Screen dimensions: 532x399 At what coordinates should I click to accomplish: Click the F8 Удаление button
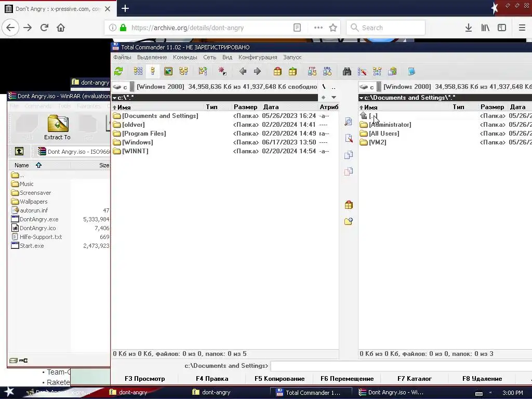click(482, 379)
